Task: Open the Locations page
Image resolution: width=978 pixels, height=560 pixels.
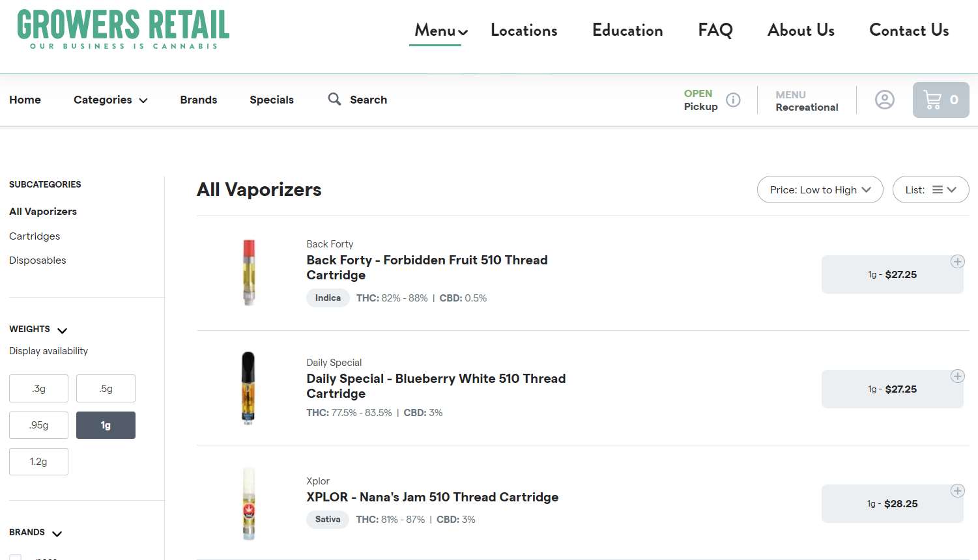Action: (x=524, y=30)
